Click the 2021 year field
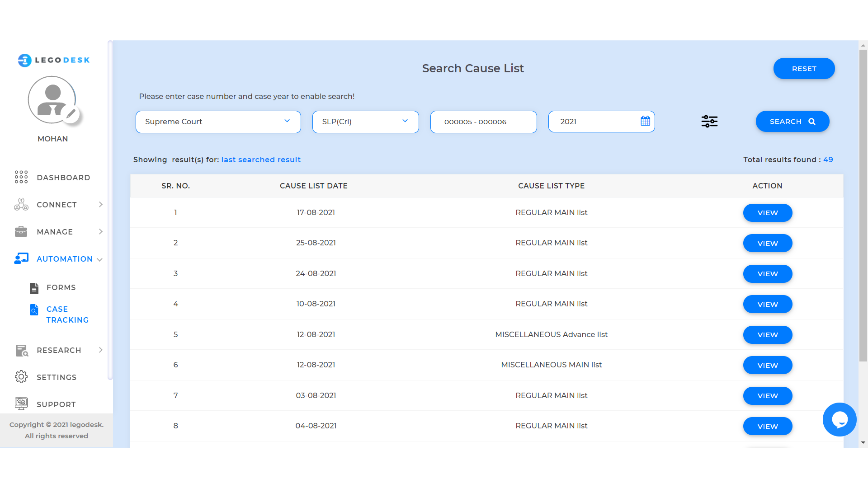 click(601, 122)
